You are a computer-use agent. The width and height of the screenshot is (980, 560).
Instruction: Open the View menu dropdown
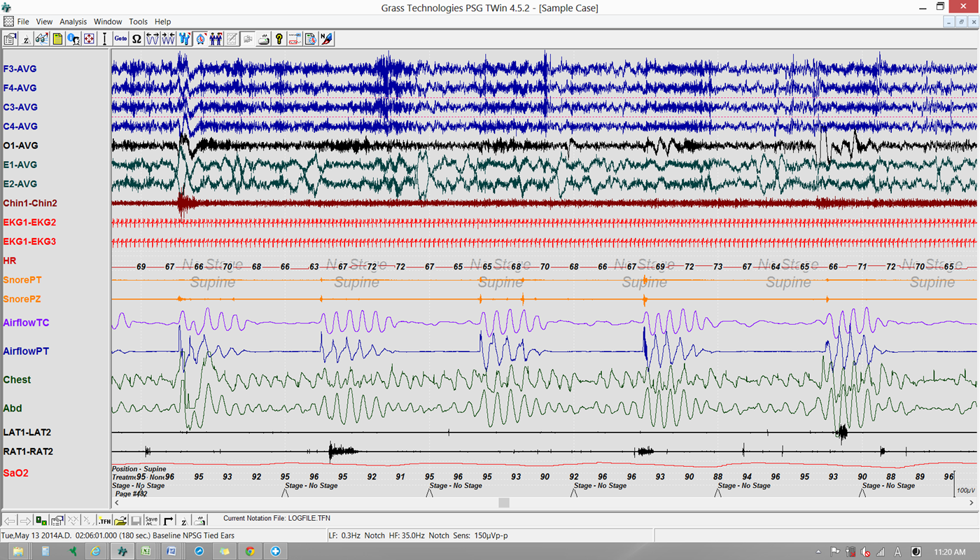tap(44, 22)
